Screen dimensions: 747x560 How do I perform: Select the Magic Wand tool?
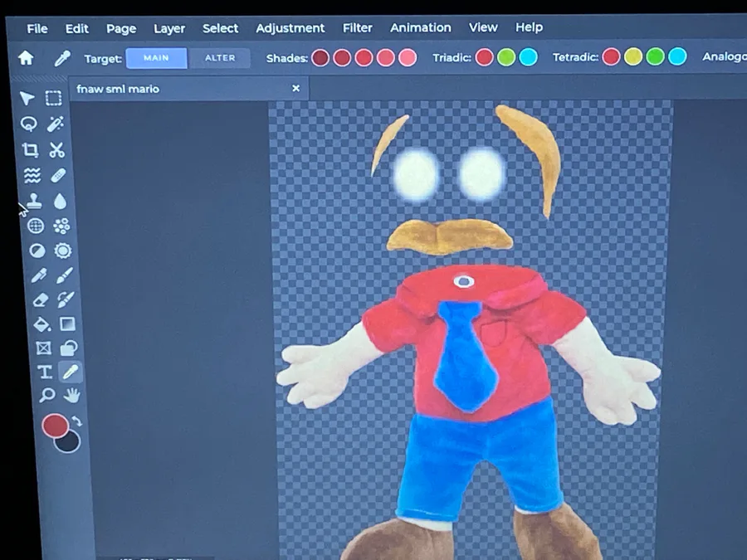(56, 124)
